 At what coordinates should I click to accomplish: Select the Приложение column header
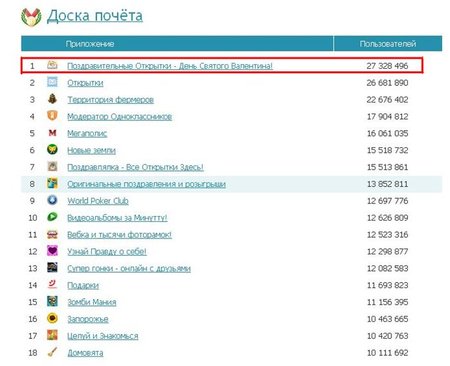click(90, 44)
